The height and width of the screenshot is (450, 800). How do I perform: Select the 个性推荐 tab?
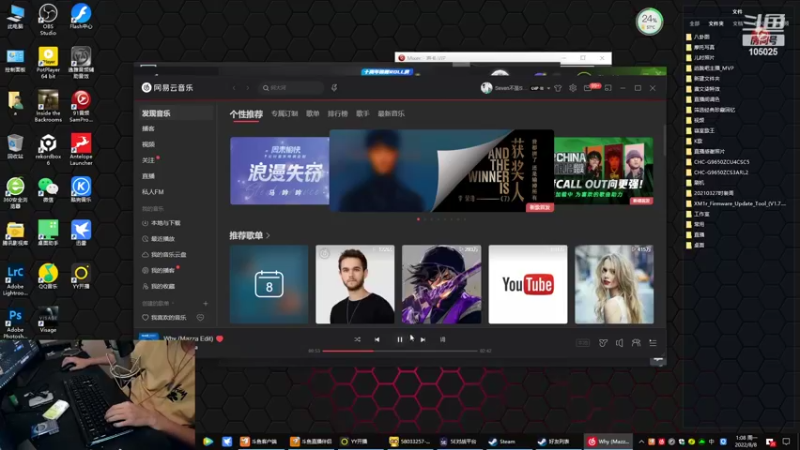pos(246,114)
